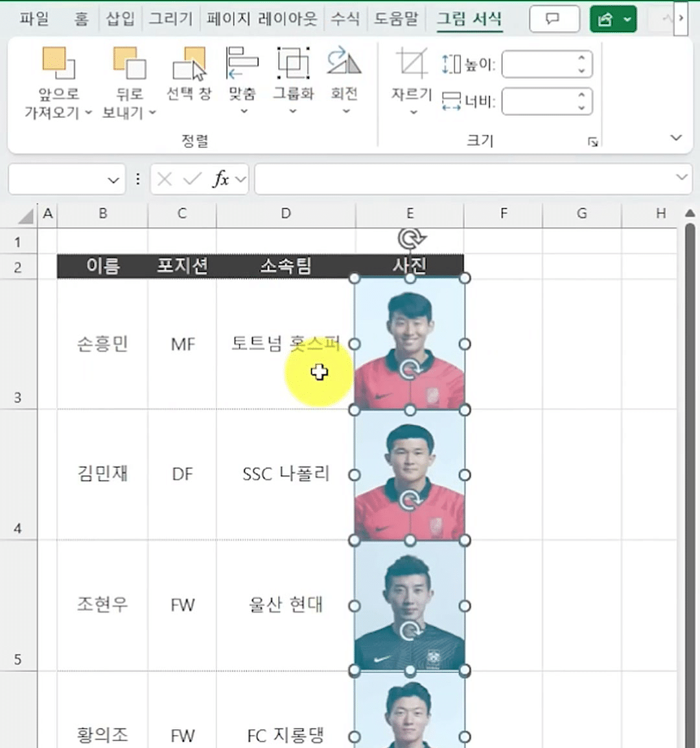Click the cancel X icon in formula bar
This screenshot has width=700, height=748.
(164, 180)
